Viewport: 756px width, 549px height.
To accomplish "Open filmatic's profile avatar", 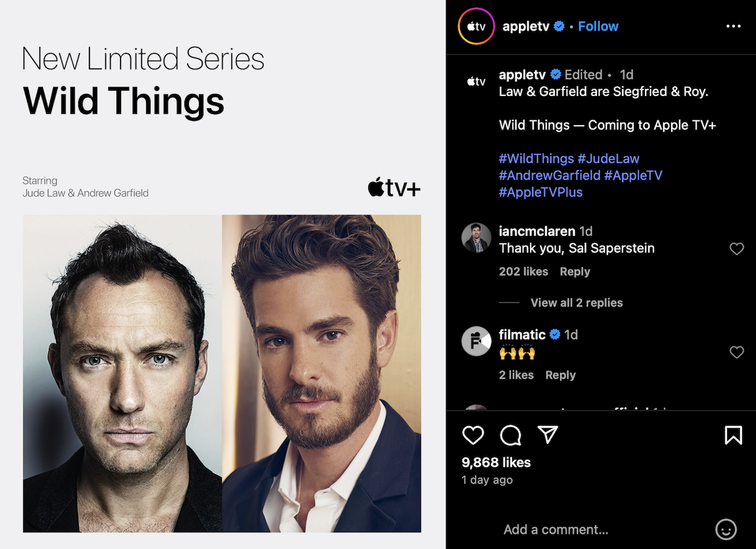I will (x=477, y=341).
